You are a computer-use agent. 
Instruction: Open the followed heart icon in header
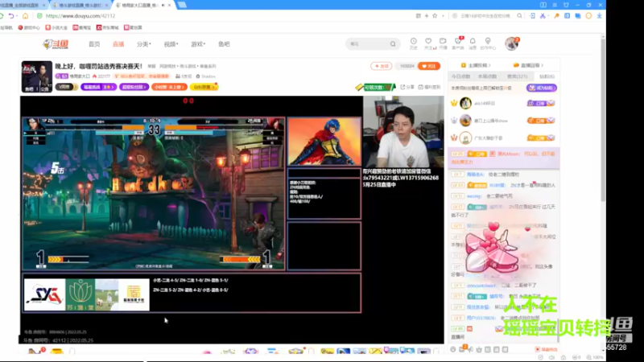click(428, 43)
